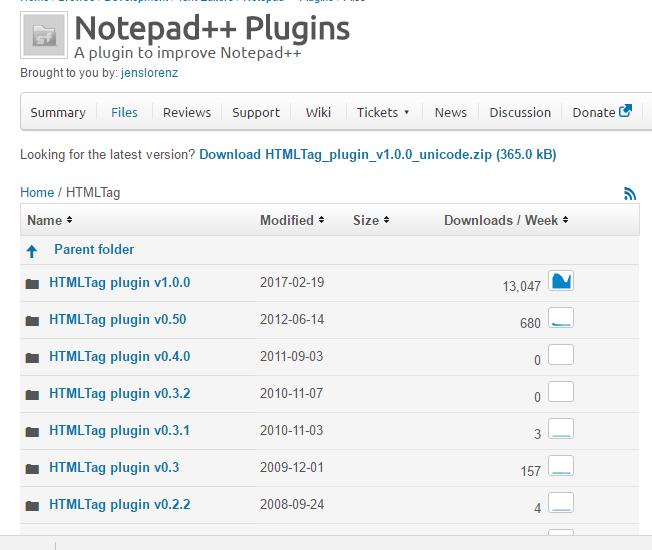Click the Parent folder up arrow icon
The width and height of the screenshot is (652, 550).
pyautogui.click(x=32, y=251)
